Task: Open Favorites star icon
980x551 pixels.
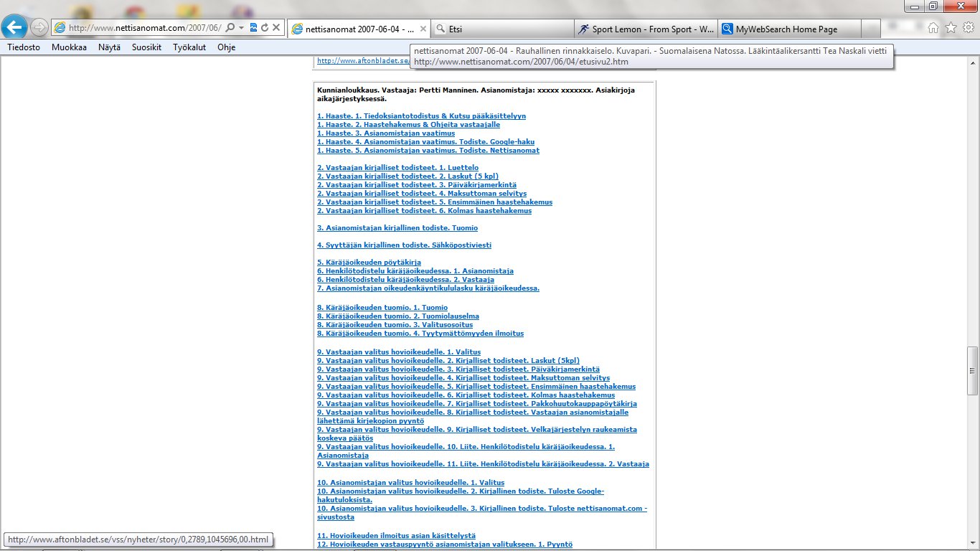Action: tap(951, 28)
